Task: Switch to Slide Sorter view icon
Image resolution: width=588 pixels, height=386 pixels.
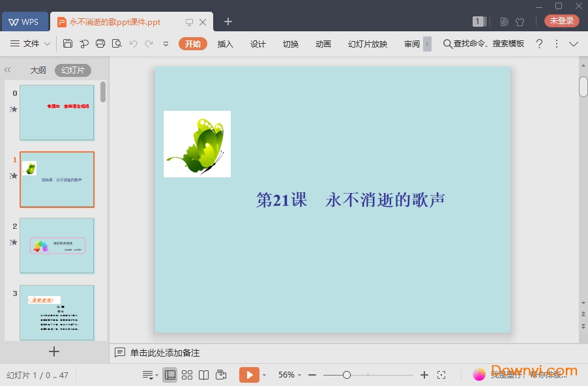Action: pos(187,375)
